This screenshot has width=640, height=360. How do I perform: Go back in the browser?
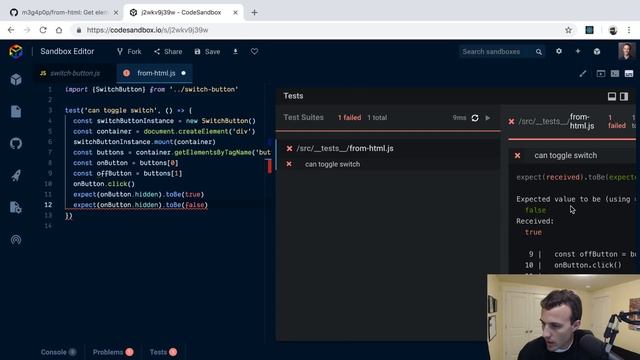(x=11, y=30)
